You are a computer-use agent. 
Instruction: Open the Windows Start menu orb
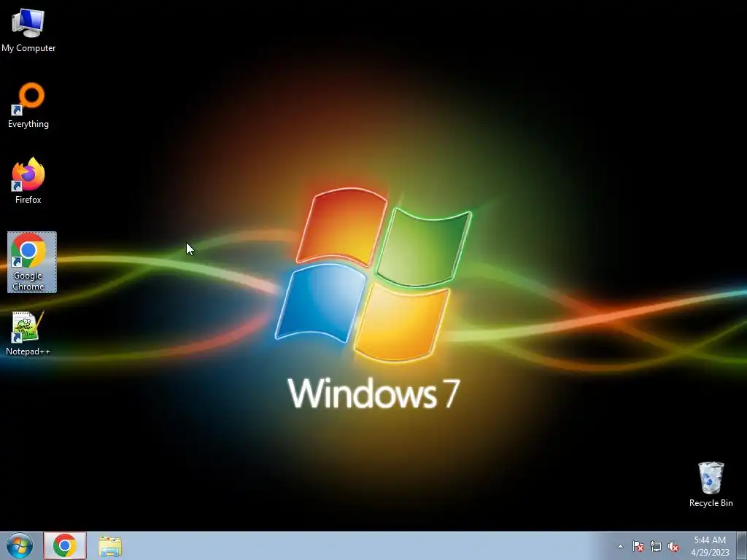[20, 545]
